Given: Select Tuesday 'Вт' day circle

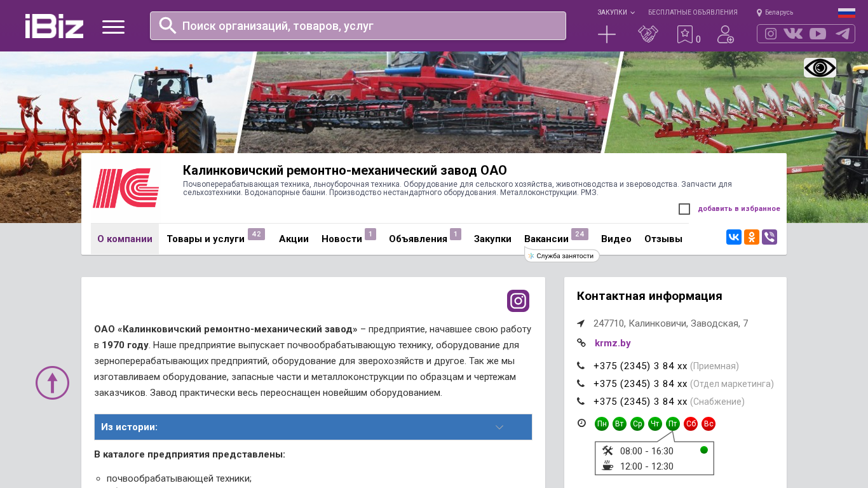Looking at the screenshot, I should pos(620,424).
